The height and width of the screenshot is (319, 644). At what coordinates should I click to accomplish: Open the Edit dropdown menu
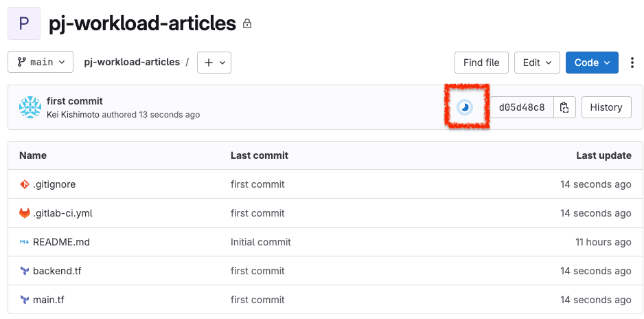point(537,63)
